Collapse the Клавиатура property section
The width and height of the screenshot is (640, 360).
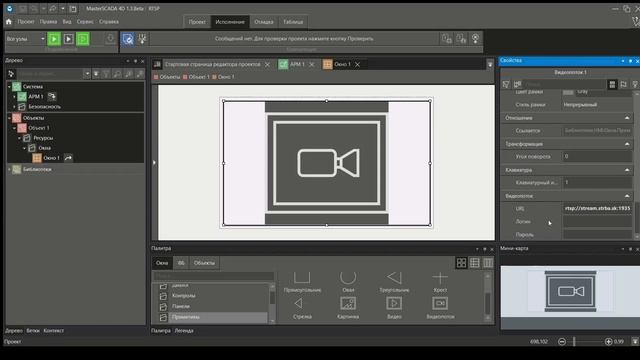click(627, 170)
